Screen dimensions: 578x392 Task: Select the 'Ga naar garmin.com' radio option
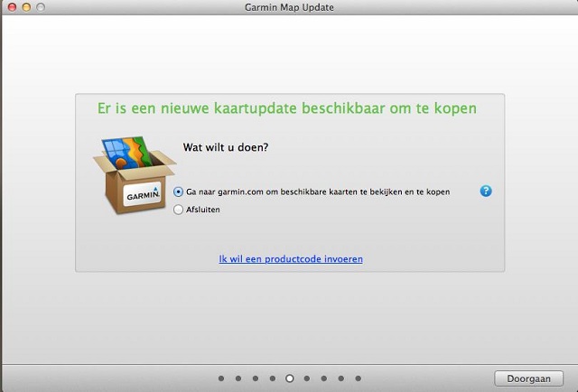[178, 191]
